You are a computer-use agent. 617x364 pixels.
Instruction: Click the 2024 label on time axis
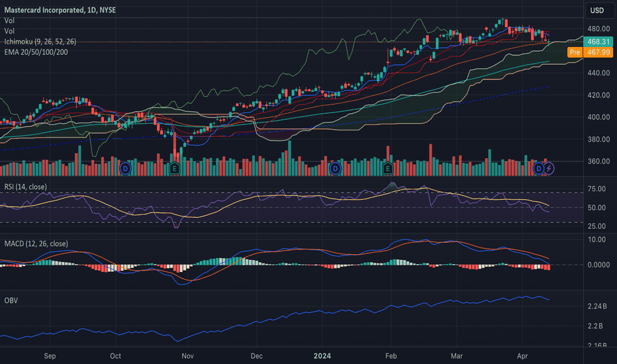pos(322,356)
